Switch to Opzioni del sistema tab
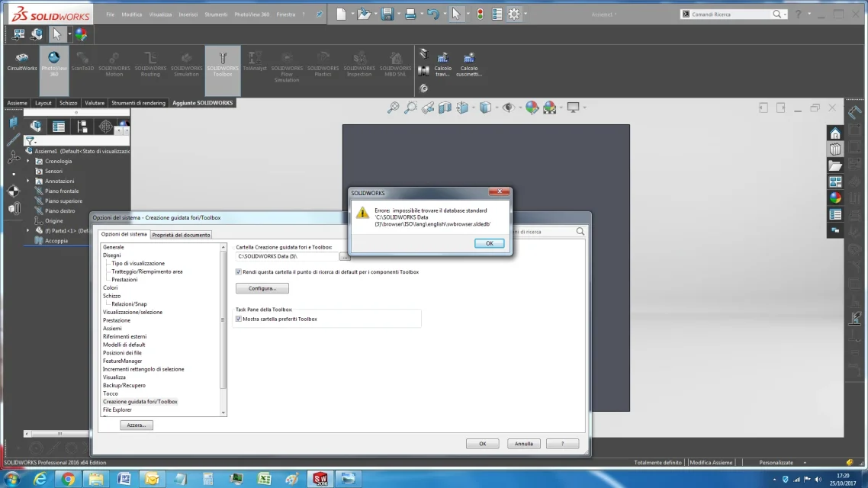868x488 pixels. [124, 234]
